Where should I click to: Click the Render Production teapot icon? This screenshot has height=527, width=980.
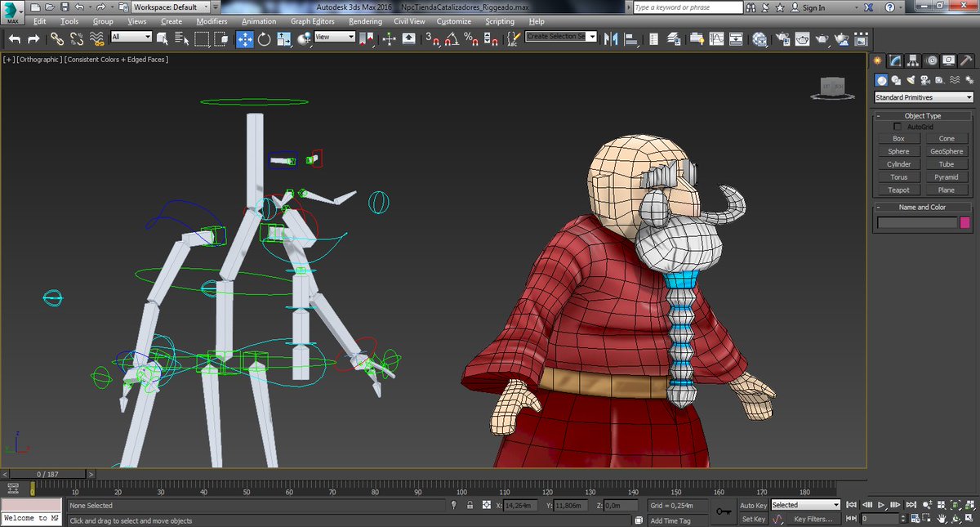(x=822, y=38)
